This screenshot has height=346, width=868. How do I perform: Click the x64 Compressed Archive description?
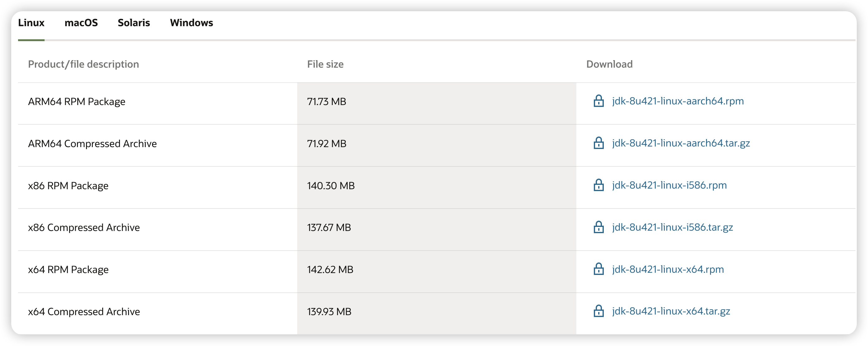[84, 312]
